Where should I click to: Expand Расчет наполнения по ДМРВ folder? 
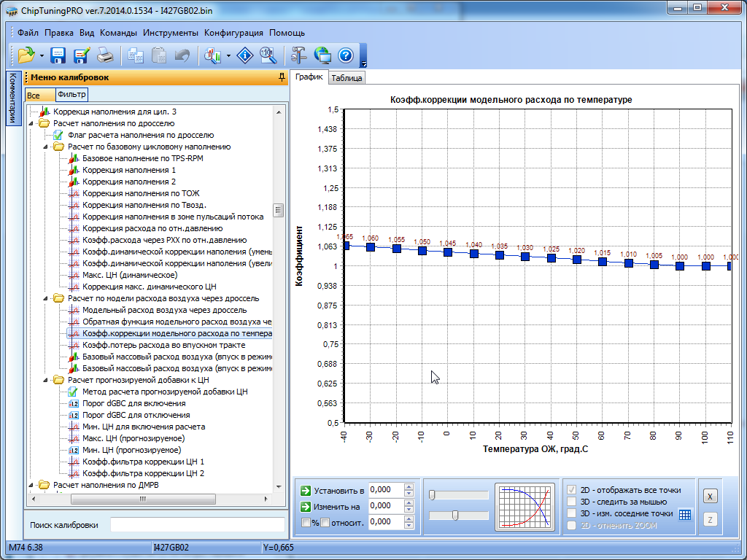click(31, 485)
